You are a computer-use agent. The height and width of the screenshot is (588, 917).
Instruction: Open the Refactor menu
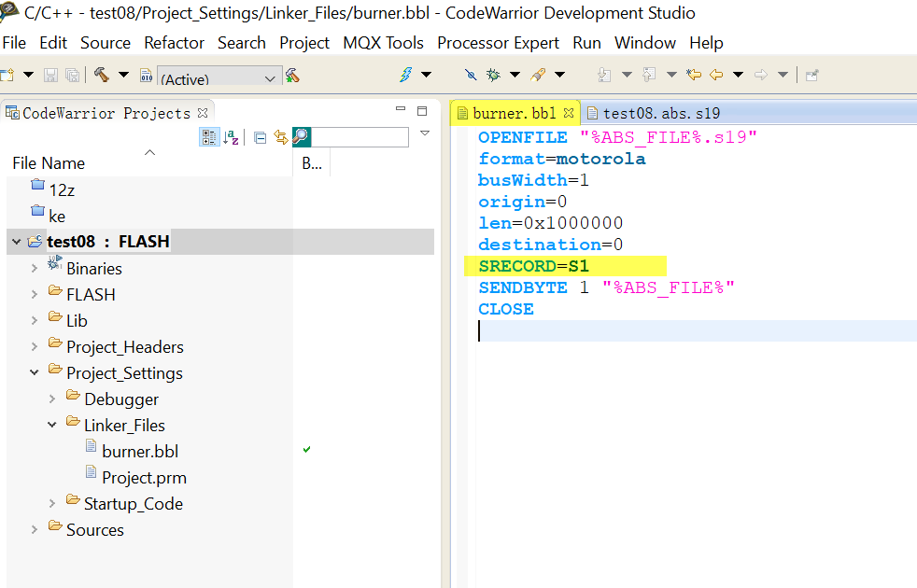pyautogui.click(x=175, y=43)
